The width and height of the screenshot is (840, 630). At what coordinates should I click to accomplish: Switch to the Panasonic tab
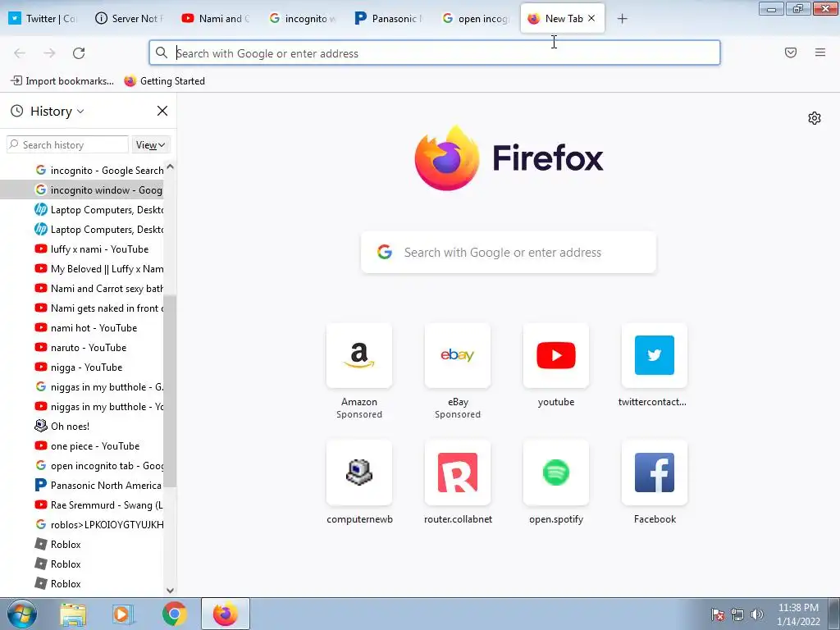pos(390,18)
